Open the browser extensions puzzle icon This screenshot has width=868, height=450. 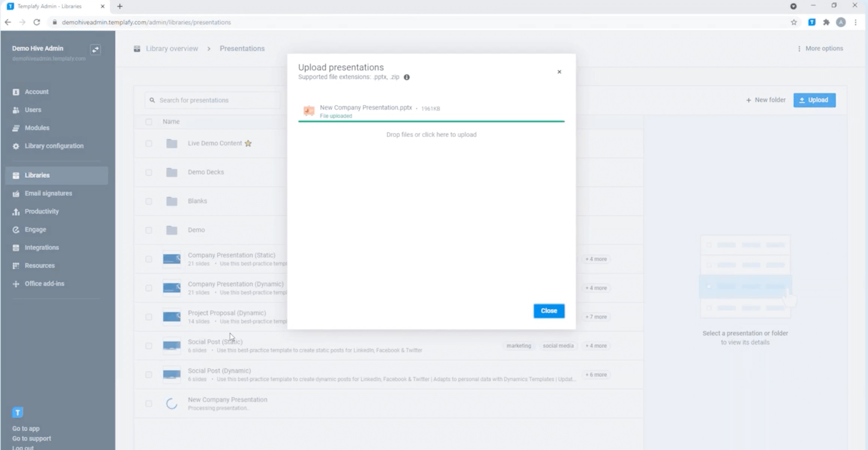tap(826, 22)
